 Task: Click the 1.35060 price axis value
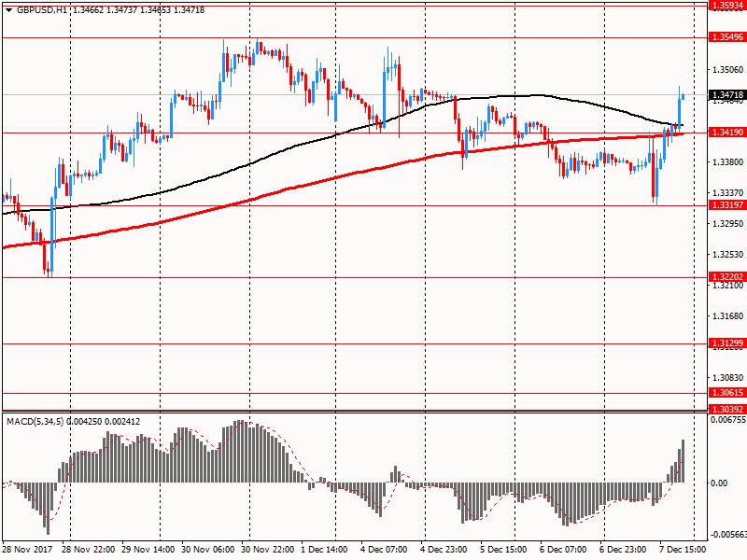coord(728,70)
